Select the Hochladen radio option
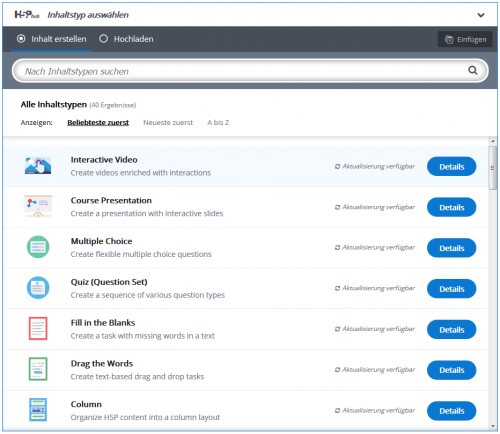The image size is (500, 434). [126, 39]
